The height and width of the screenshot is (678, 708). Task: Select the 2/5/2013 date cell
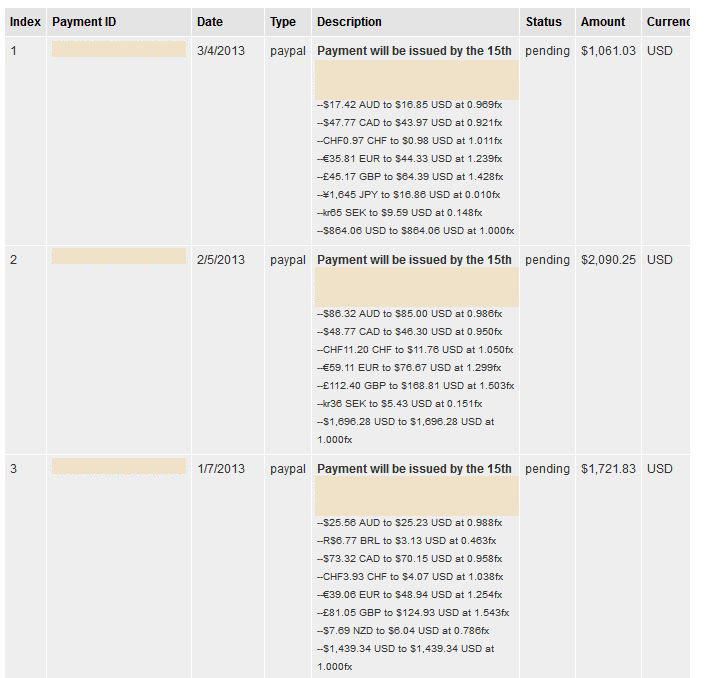click(x=220, y=260)
